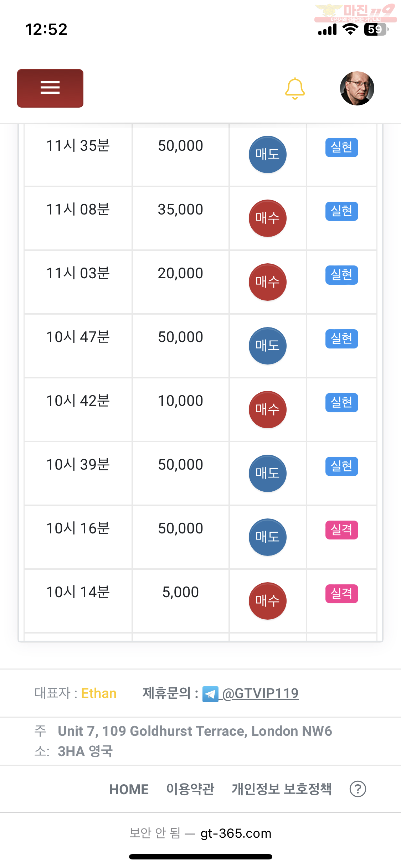The width and height of the screenshot is (401, 868).
Task: Check the battery indicator in status bar
Action: click(x=376, y=30)
